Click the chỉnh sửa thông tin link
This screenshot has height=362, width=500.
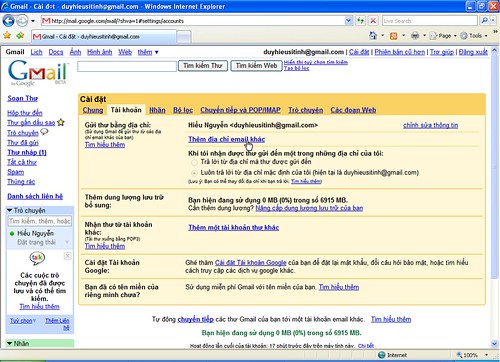[430, 125]
